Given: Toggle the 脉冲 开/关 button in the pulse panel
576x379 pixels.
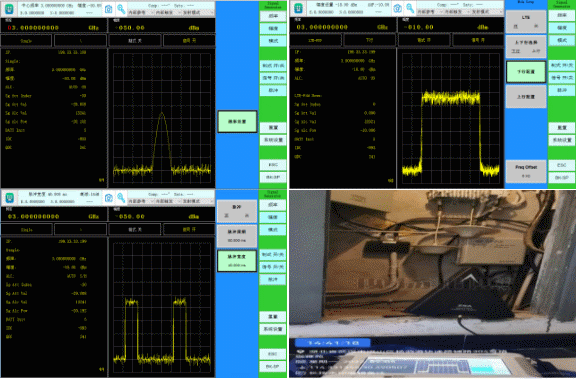Looking at the screenshot, I should click(237, 211).
